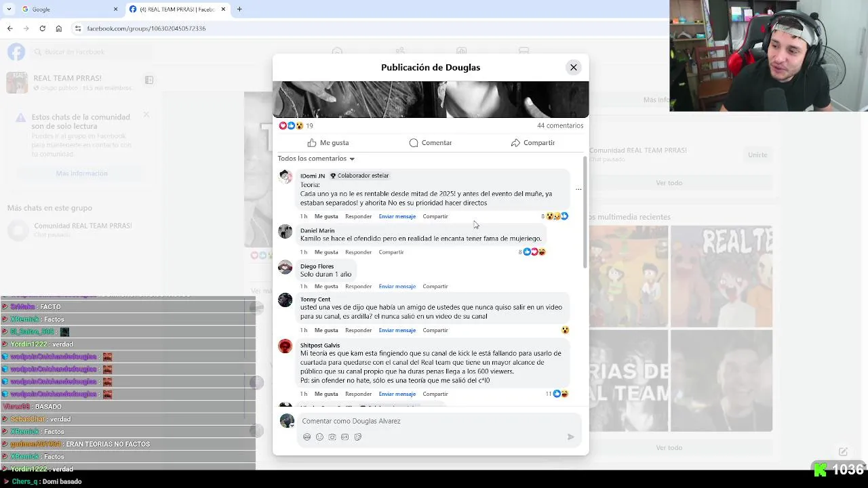Reload the current page
The height and width of the screenshot is (488, 868).
tap(42, 28)
